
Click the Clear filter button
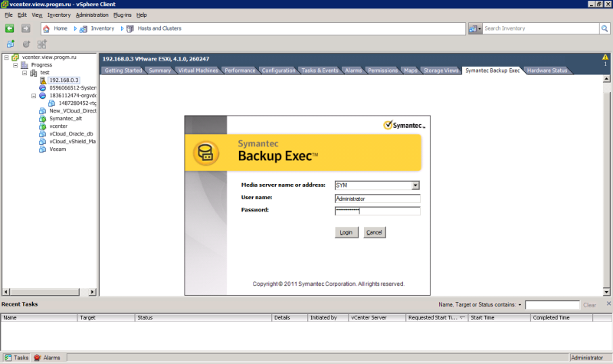coord(589,305)
